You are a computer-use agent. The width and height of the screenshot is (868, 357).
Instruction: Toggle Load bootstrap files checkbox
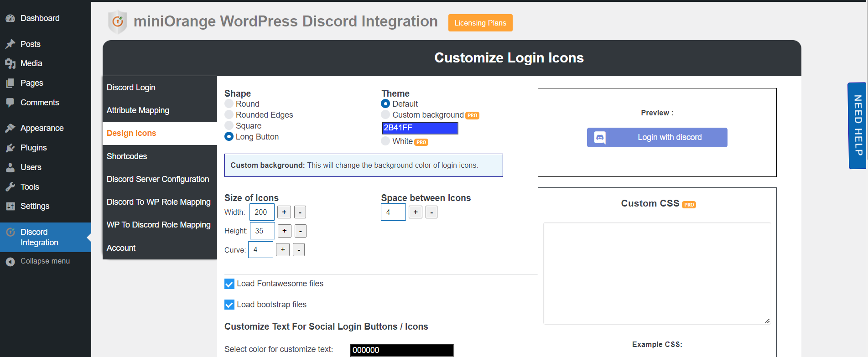click(x=229, y=305)
